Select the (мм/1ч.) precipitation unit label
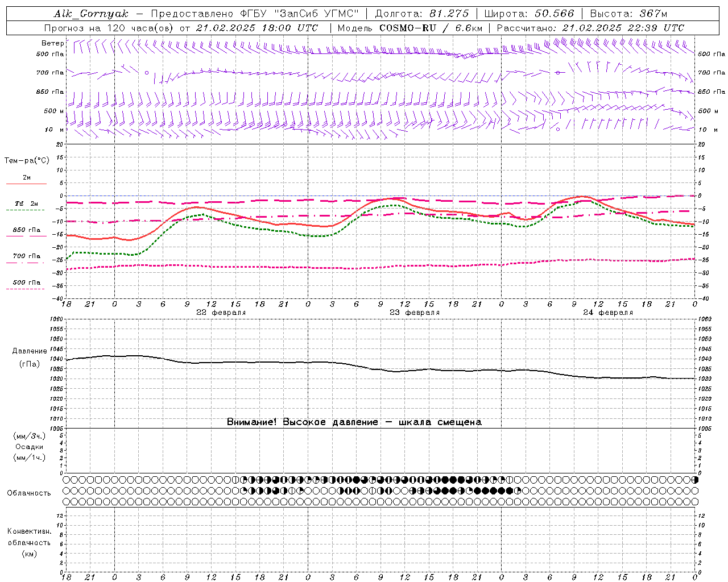Screen dimensions: 728x582 coord(30,458)
